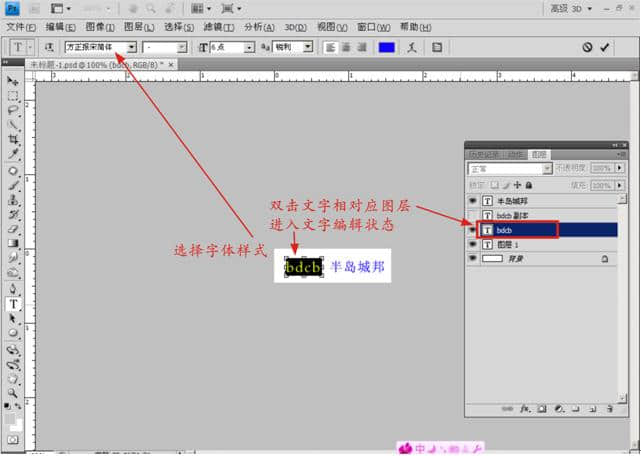
Task: Commit text edits with the checkmark
Action: [x=604, y=47]
